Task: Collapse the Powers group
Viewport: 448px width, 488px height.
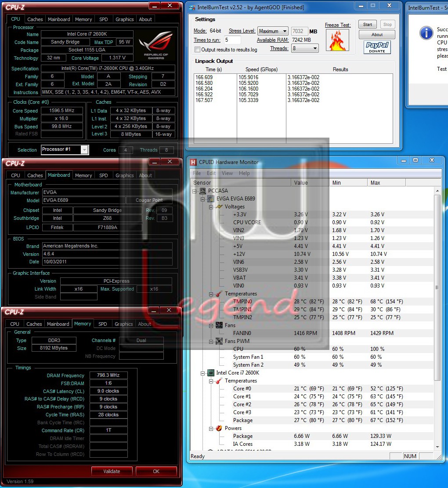Action: 211,429
